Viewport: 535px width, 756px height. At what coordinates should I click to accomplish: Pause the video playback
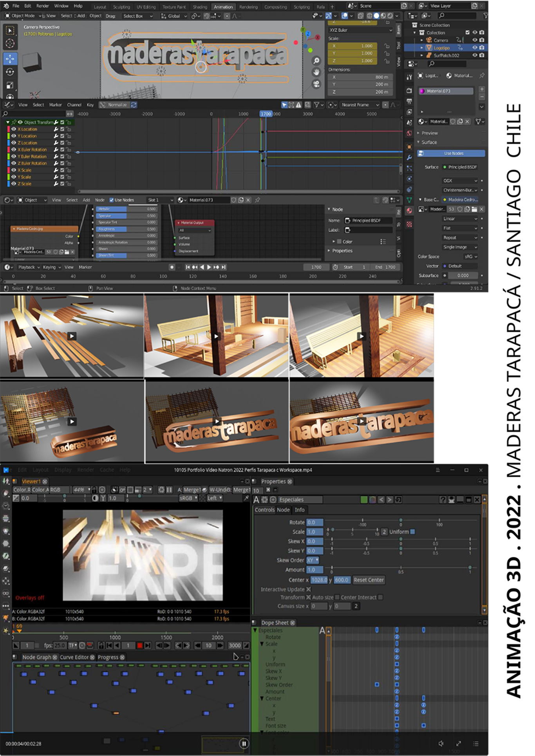click(x=244, y=743)
